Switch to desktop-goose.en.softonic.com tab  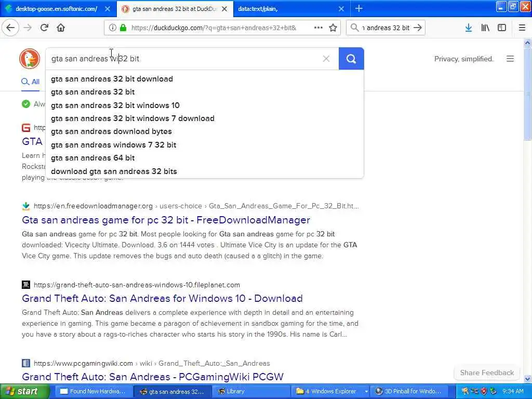56,9
